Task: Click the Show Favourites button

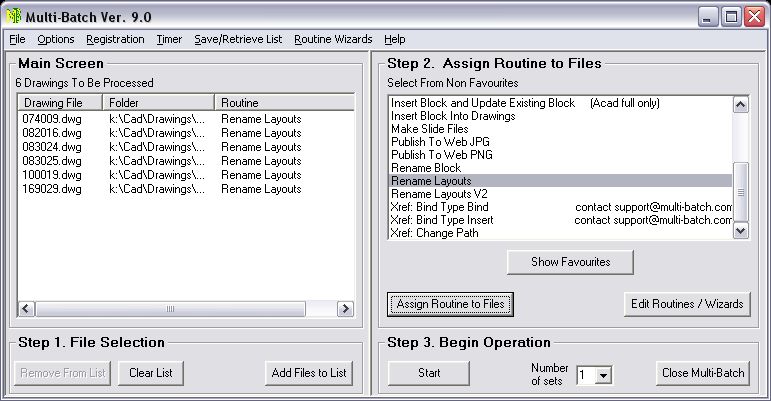Action: pyautogui.click(x=570, y=262)
